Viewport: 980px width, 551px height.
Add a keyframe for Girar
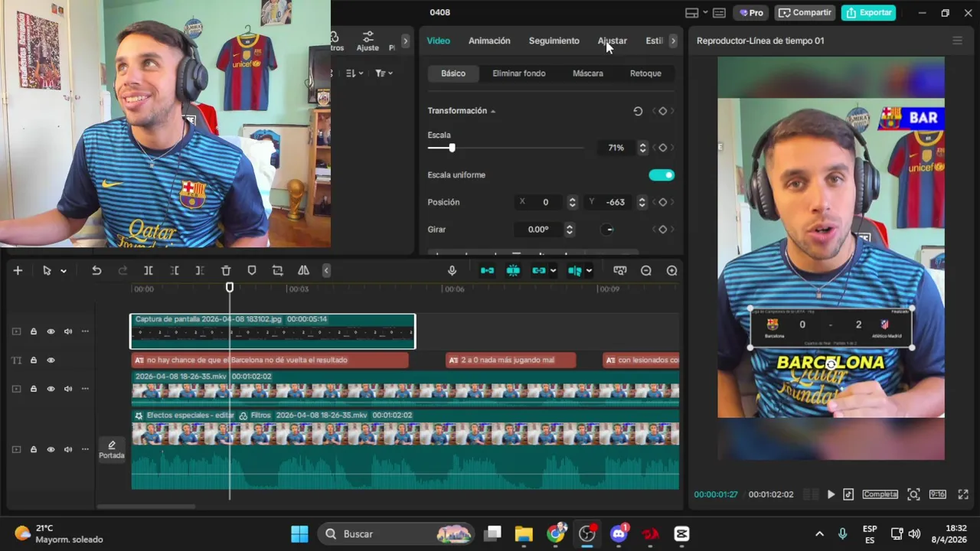663,230
